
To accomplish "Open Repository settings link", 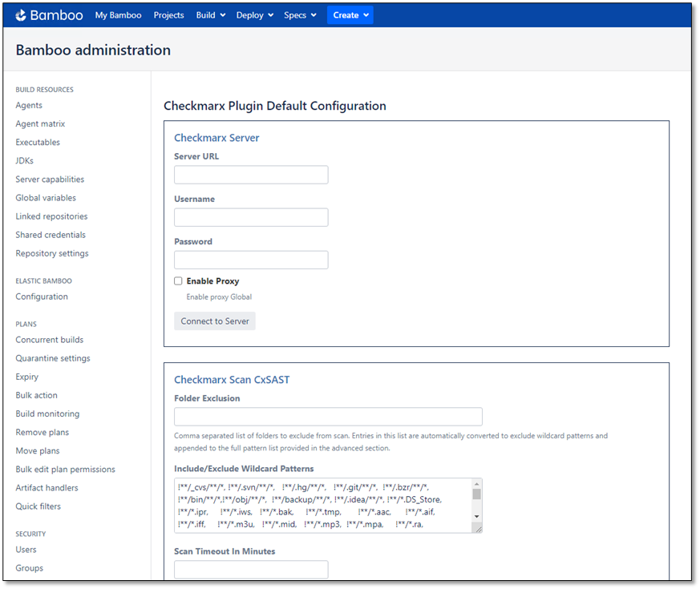I will click(x=52, y=253).
